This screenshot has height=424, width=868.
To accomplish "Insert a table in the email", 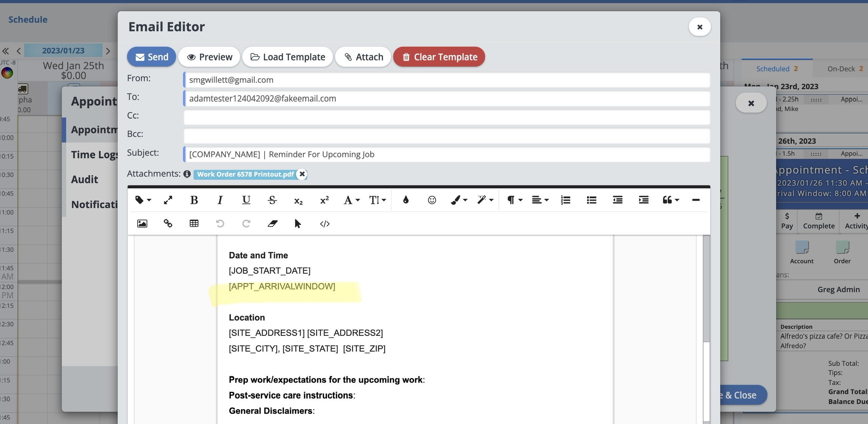I will click(194, 224).
